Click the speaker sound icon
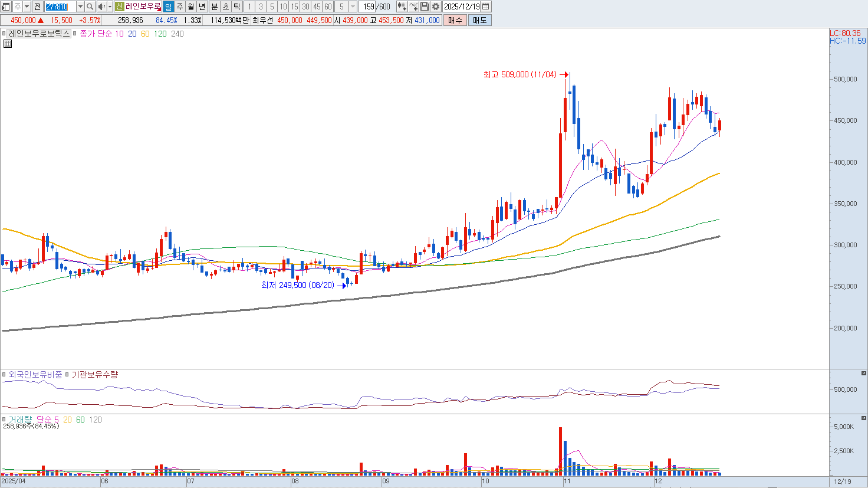The width and height of the screenshot is (868, 488). tap(101, 6)
